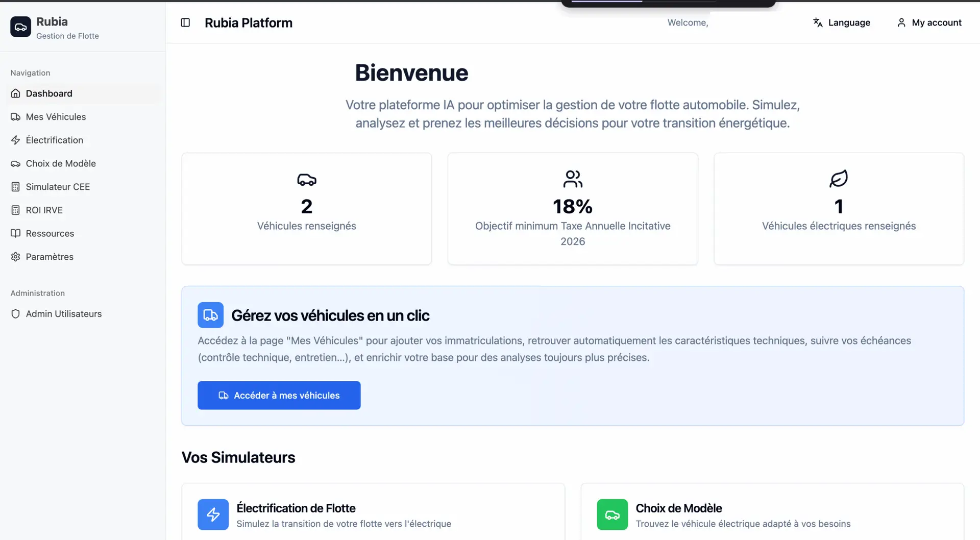Image resolution: width=980 pixels, height=540 pixels.
Task: Click the Dashboard home icon
Action: pyautogui.click(x=16, y=93)
